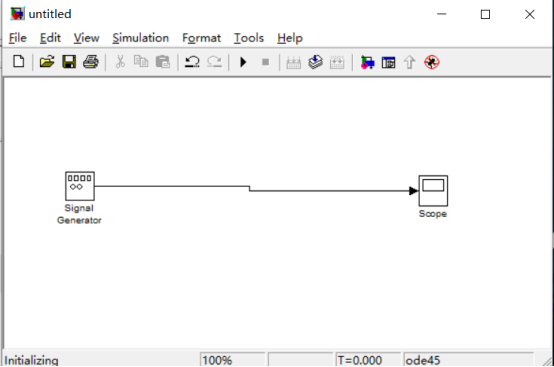Click the toolbar icon just right of the download icon
Viewport: 554px width, 367px height.
click(337, 62)
